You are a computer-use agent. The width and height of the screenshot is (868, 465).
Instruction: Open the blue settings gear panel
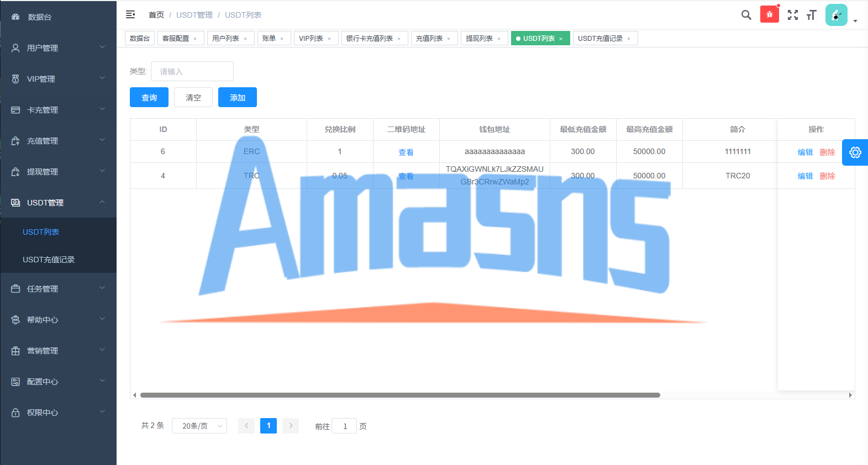pyautogui.click(x=855, y=152)
